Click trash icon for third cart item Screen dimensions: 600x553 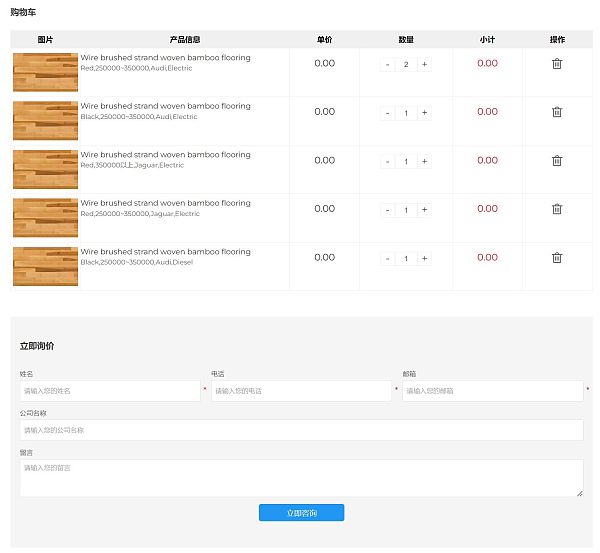557,161
